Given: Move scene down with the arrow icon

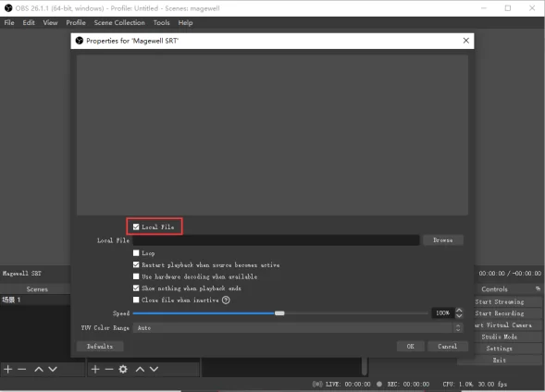Looking at the screenshot, I should click(53, 369).
